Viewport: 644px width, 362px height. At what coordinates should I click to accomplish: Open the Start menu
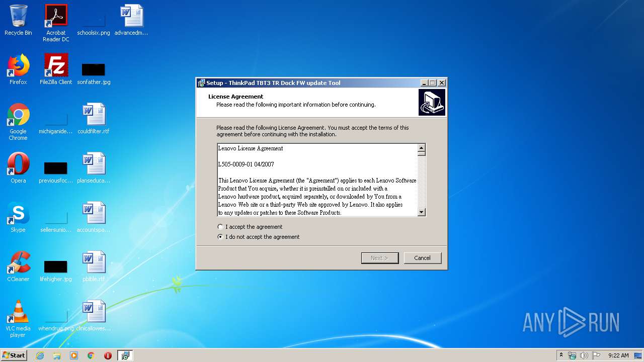tap(14, 355)
